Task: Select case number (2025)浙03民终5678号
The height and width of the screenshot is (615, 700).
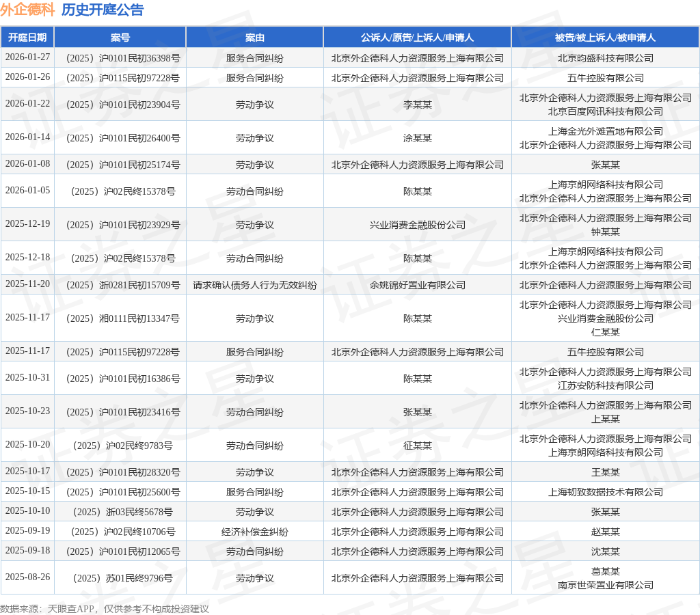Action: (x=123, y=512)
